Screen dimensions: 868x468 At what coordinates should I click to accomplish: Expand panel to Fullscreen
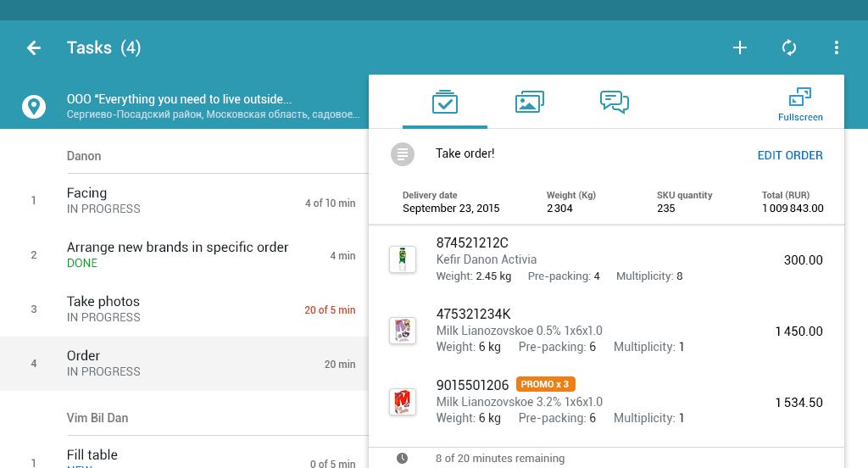(x=800, y=104)
